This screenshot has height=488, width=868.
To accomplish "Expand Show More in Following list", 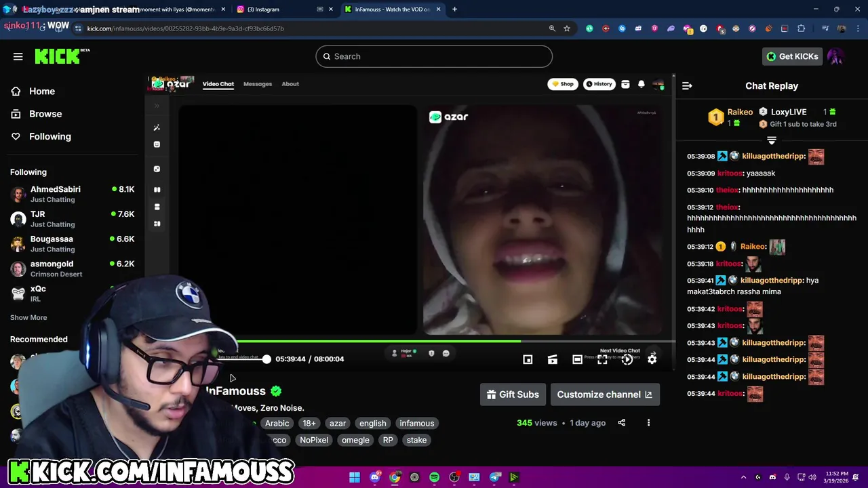I will 28,317.
